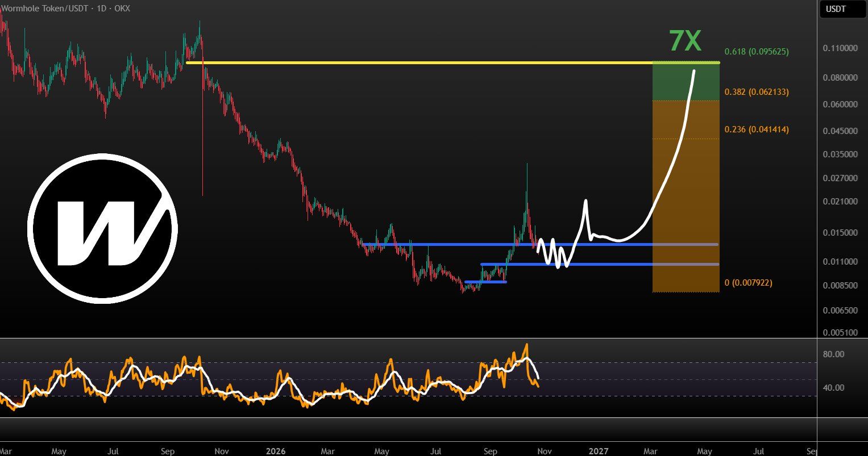
Task: Click the 2026 label on time axis
Action: click(x=276, y=451)
